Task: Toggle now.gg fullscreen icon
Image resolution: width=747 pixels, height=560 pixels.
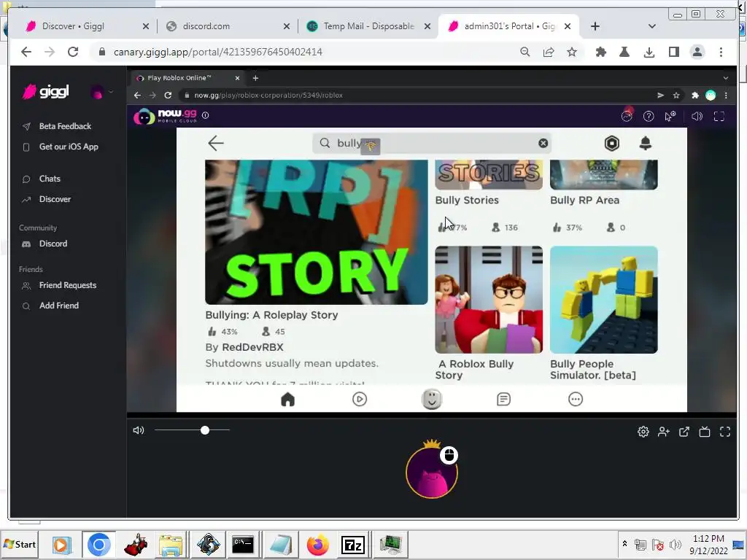Action: (x=719, y=116)
